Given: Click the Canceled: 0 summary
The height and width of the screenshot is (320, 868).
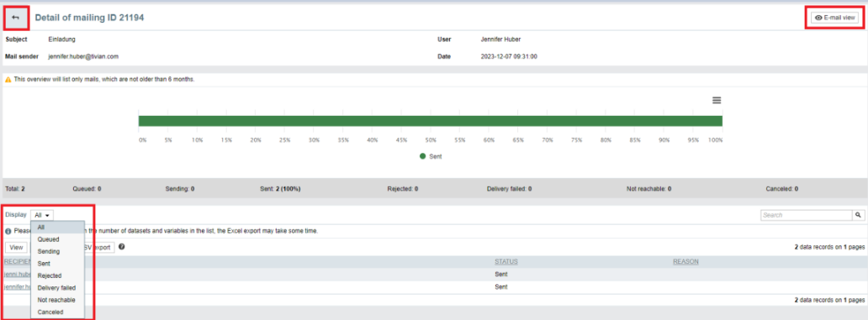Looking at the screenshot, I should click(781, 188).
